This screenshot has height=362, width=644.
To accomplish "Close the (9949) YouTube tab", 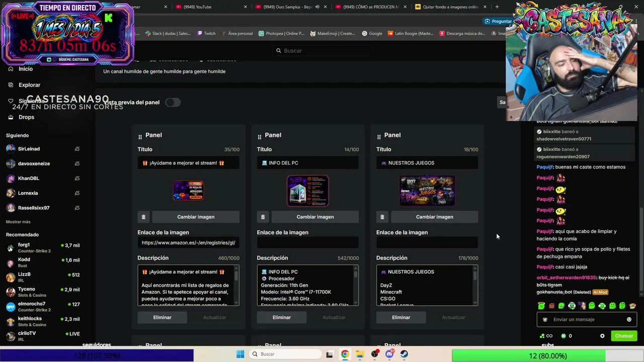I will tap(246, 7).
